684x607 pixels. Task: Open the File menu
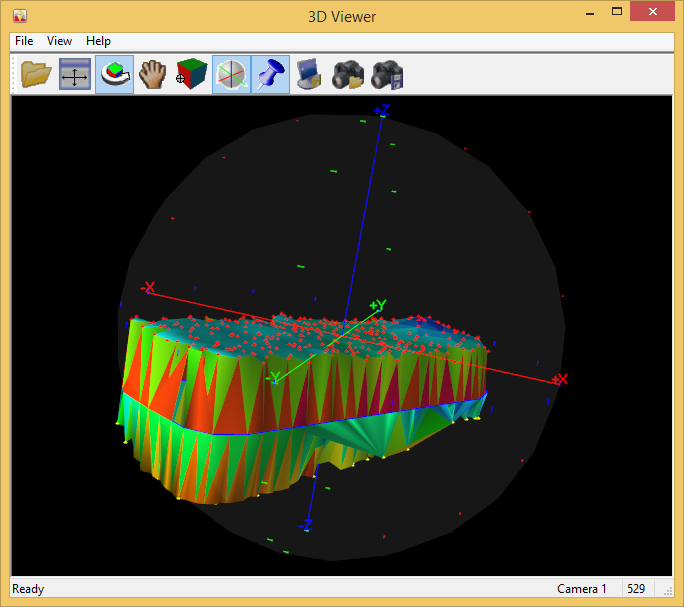coord(24,41)
